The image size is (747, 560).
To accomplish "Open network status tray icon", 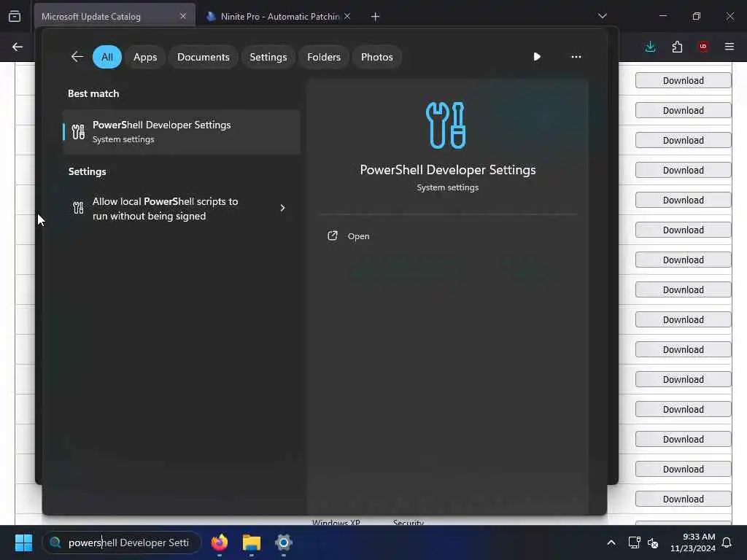I will tap(634, 542).
